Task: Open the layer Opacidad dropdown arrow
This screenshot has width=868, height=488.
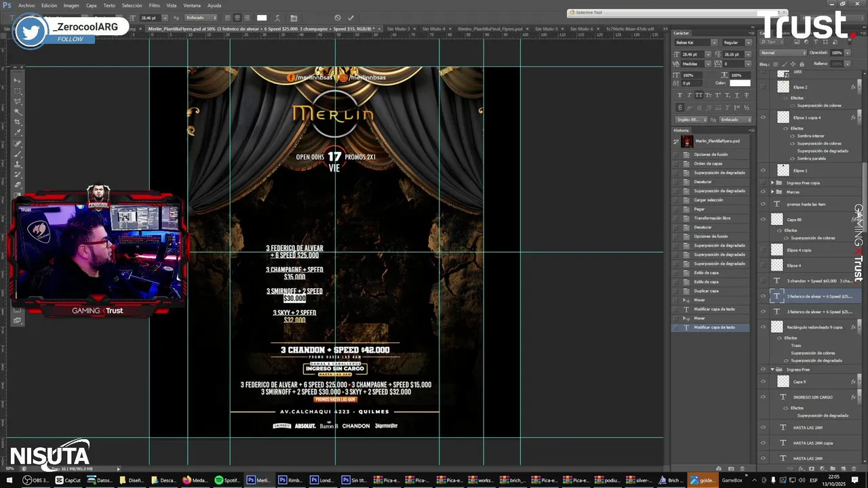Action: pos(848,53)
